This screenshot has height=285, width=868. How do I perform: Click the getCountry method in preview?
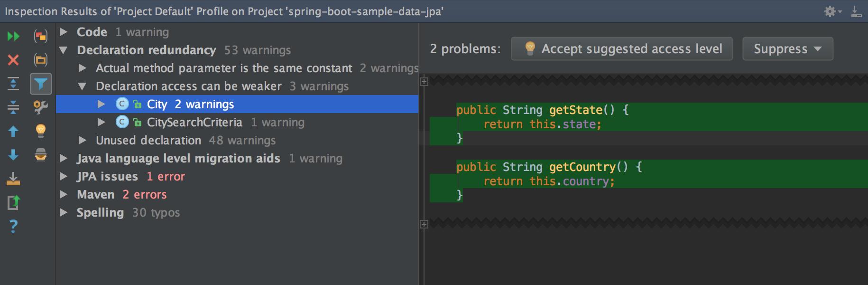tap(582, 167)
